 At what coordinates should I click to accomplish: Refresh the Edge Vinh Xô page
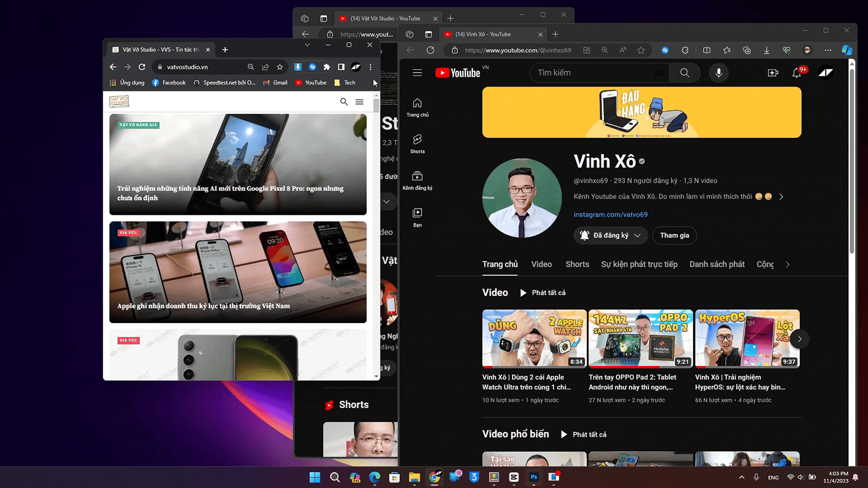click(x=430, y=50)
